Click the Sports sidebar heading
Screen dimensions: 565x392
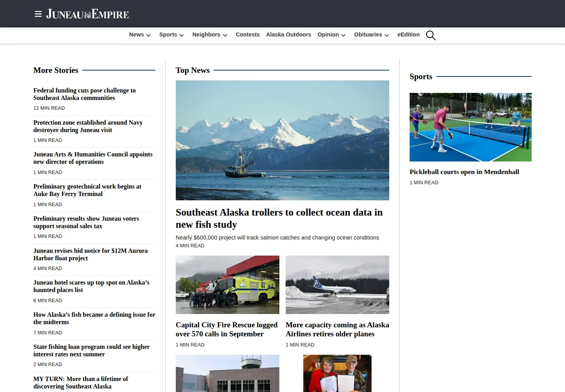(x=421, y=76)
